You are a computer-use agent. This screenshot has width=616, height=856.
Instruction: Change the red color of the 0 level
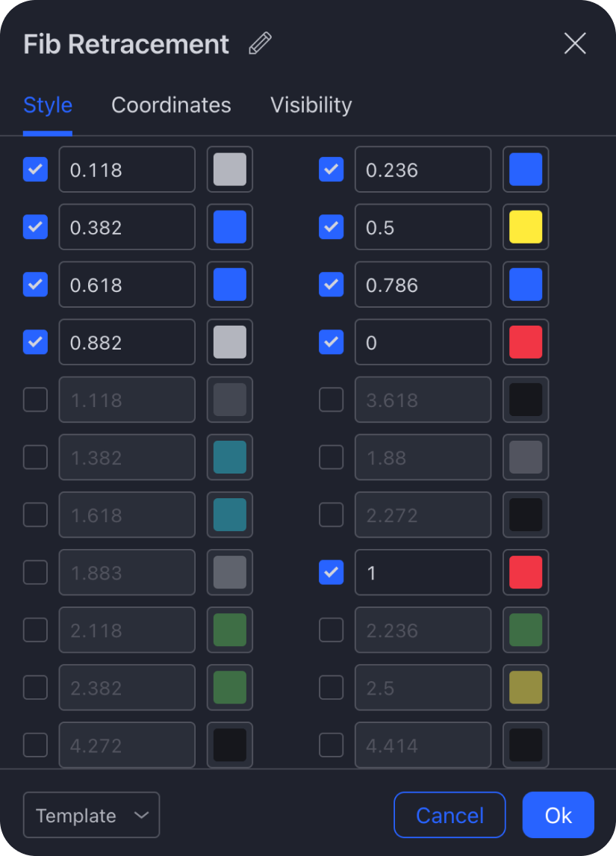[x=526, y=342]
